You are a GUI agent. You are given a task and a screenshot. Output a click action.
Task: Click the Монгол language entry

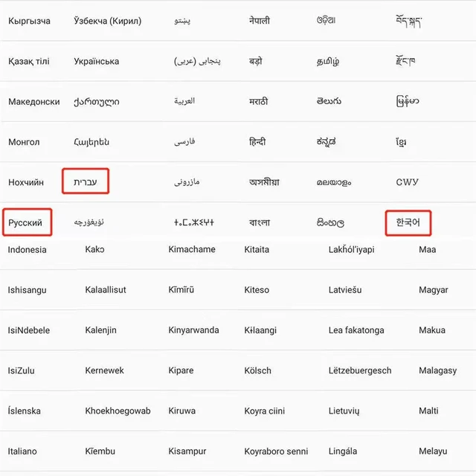coord(25,141)
